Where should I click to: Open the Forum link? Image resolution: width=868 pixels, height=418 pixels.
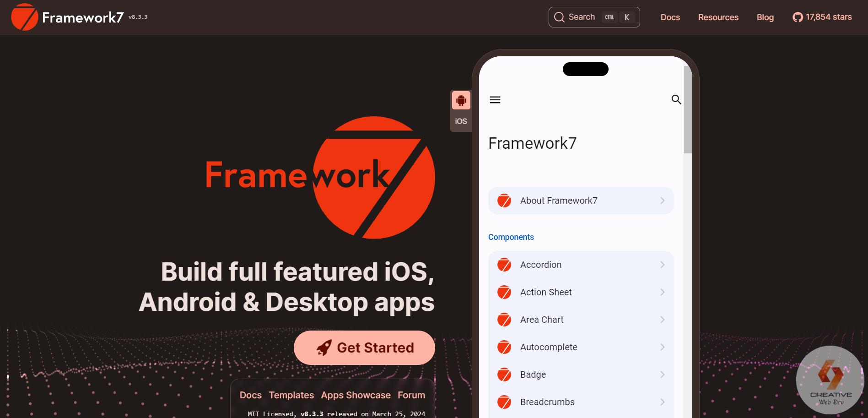click(411, 395)
